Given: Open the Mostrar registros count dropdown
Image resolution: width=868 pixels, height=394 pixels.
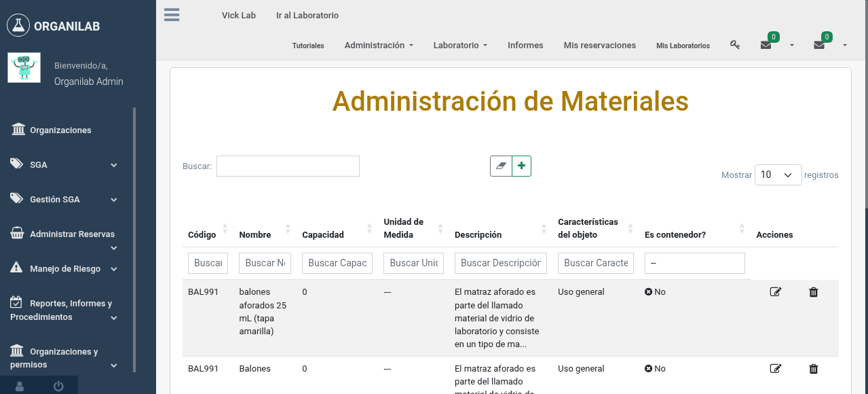Looking at the screenshot, I should click(x=778, y=175).
